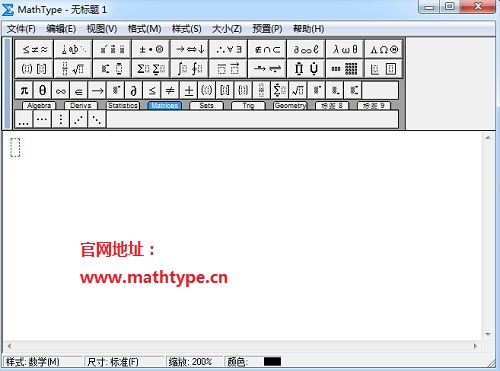Switch to the Trig tab
Viewport: 500px width, 371px height.
click(248, 106)
